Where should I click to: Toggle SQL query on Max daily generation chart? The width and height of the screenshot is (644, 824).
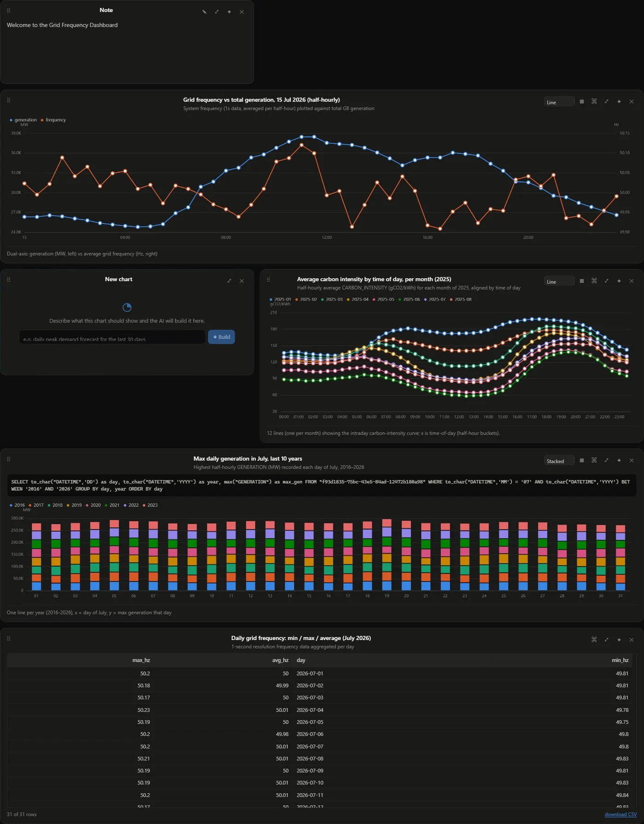pos(594,460)
